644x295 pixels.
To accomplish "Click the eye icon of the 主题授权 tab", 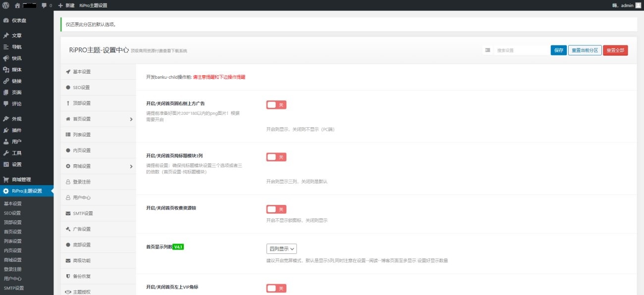I will pyautogui.click(x=68, y=292).
